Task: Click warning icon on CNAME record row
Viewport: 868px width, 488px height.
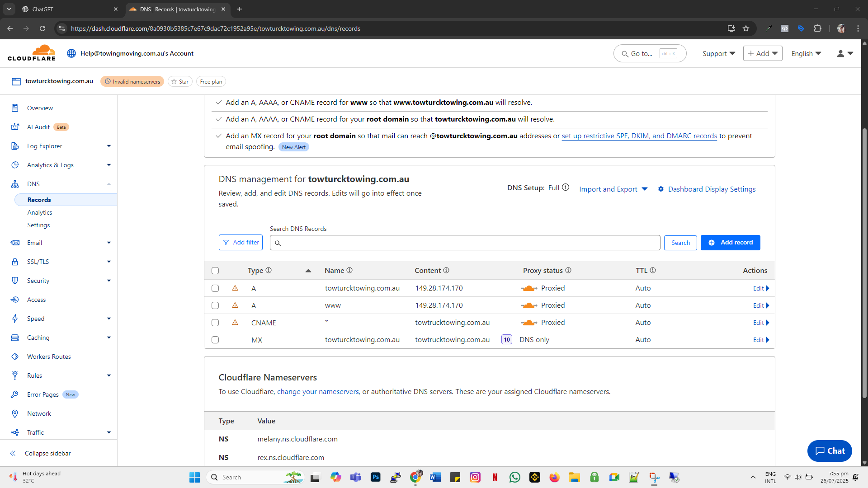Action: click(235, 322)
